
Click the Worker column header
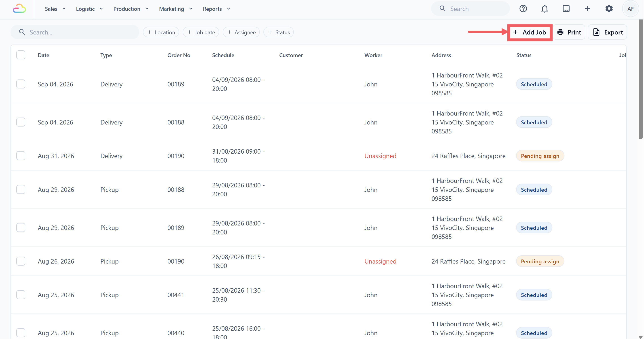point(373,55)
